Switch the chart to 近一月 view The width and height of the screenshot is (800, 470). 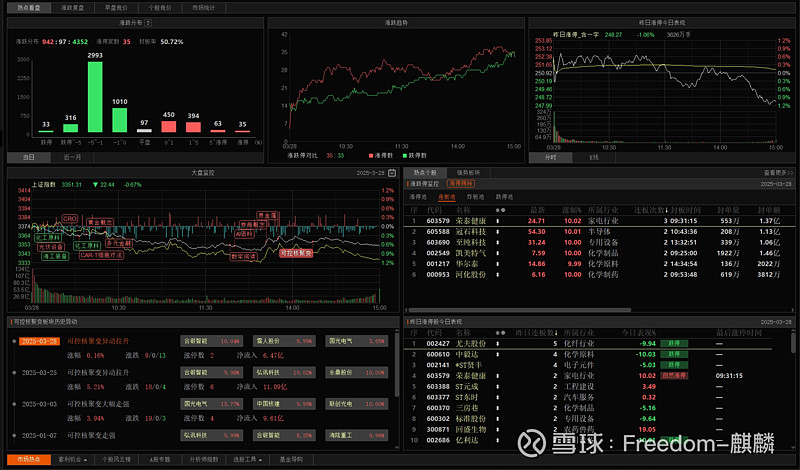(73, 157)
